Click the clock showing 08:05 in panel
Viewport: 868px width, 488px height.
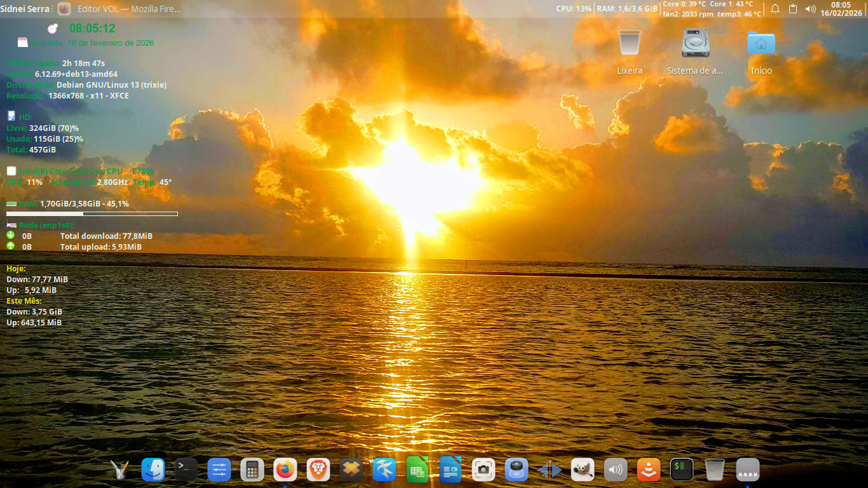(840, 9)
